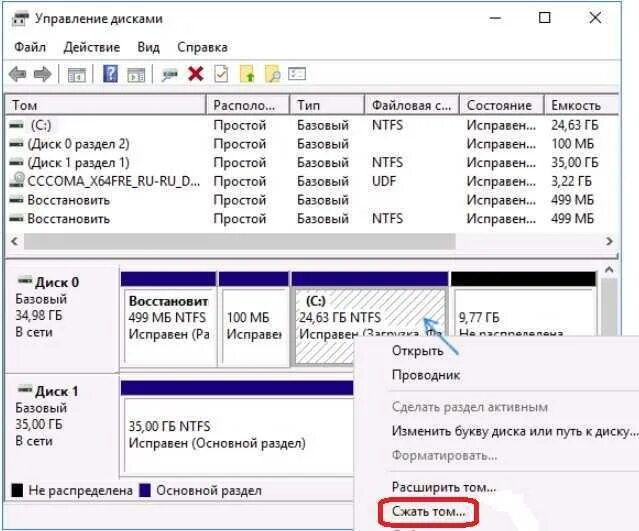Select the CCCOMA_X64FRE_RU-RU_D... volume row

pyautogui.click(x=312, y=181)
